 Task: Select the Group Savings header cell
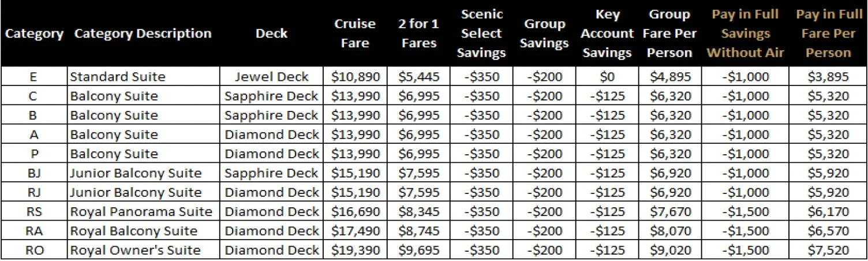tap(544, 33)
